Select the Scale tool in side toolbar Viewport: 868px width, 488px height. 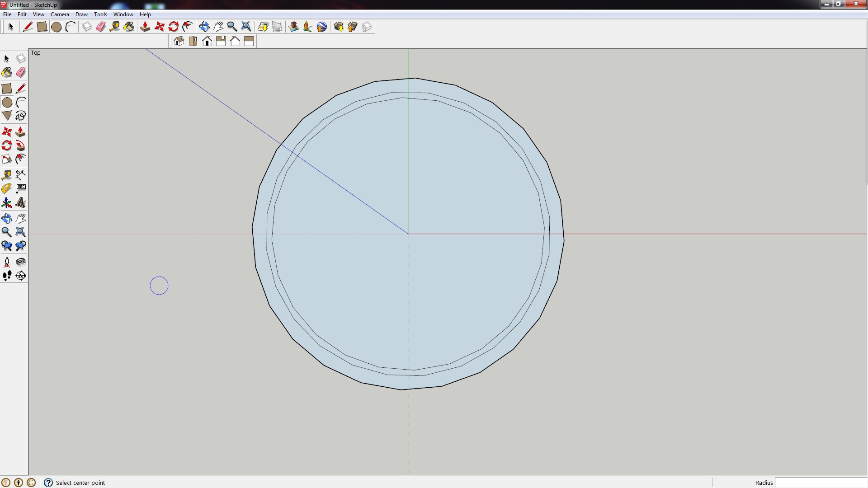[x=7, y=159]
